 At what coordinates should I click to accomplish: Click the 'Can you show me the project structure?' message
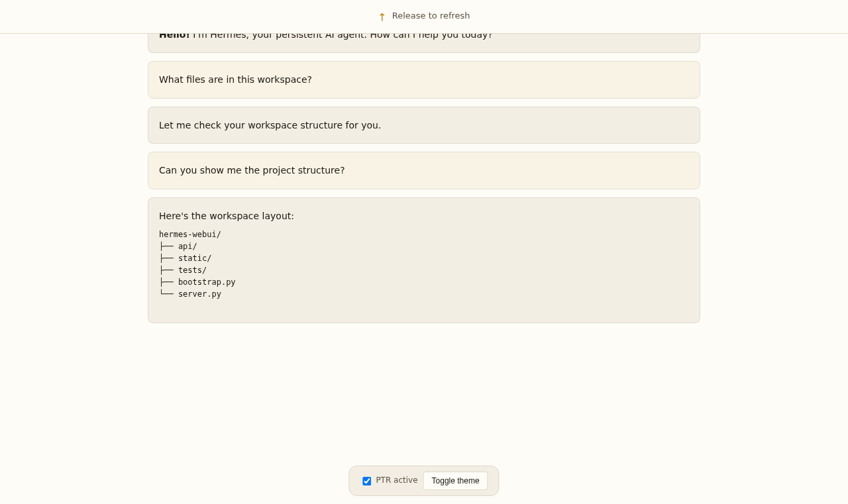click(x=424, y=170)
